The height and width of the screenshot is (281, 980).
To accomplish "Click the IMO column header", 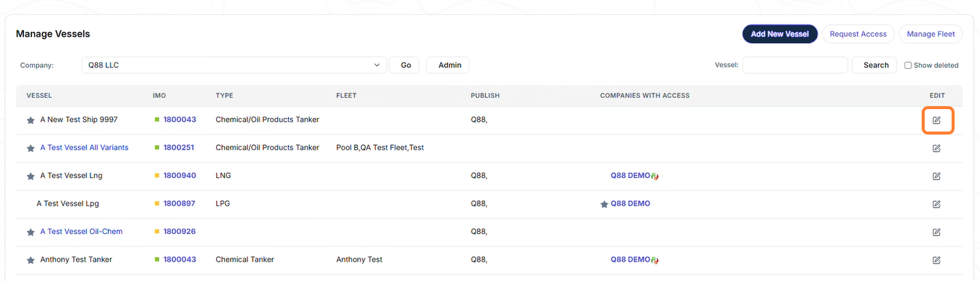I will tap(159, 96).
